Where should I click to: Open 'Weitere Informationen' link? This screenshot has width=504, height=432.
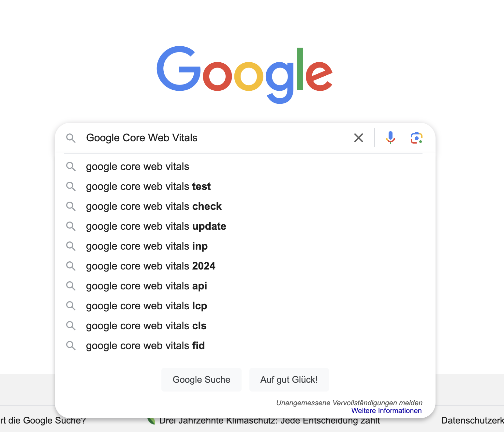[386, 410]
